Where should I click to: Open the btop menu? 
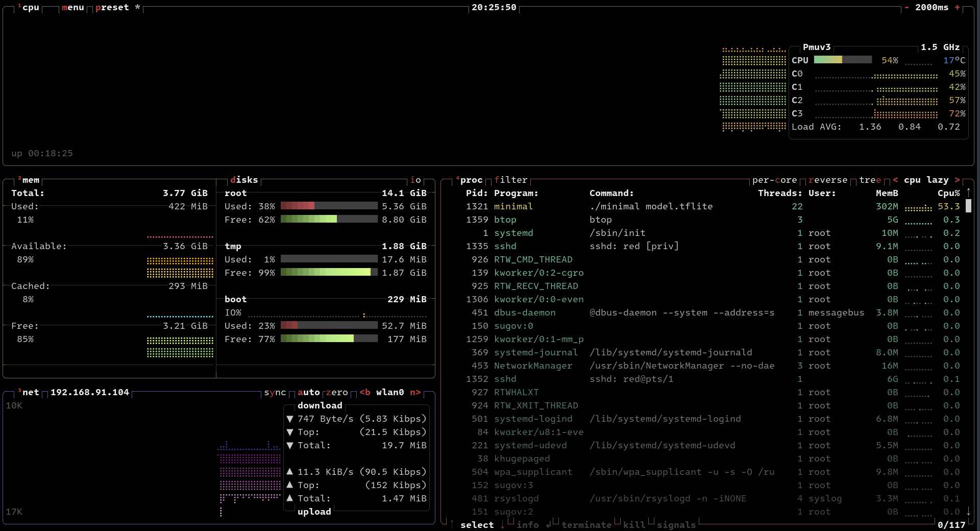73,8
